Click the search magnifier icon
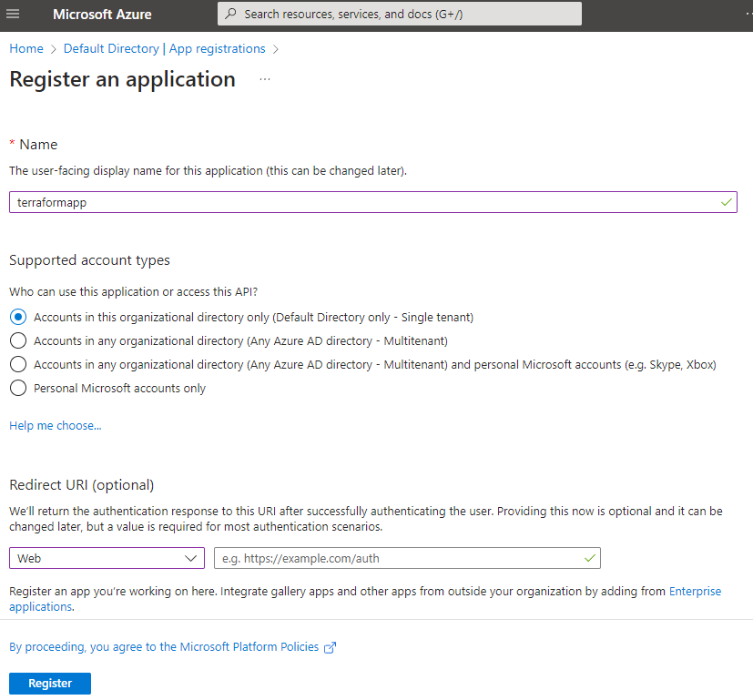This screenshot has width=753, height=700. tap(230, 13)
